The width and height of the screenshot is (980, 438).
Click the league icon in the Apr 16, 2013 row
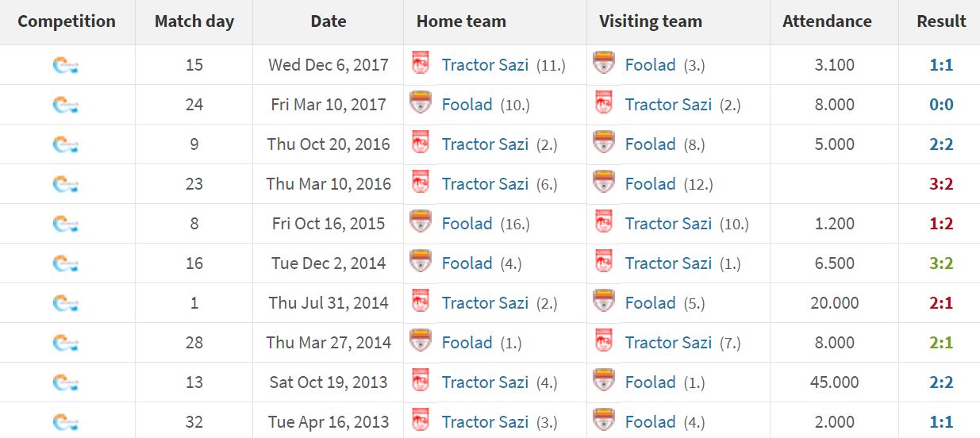tap(66, 422)
